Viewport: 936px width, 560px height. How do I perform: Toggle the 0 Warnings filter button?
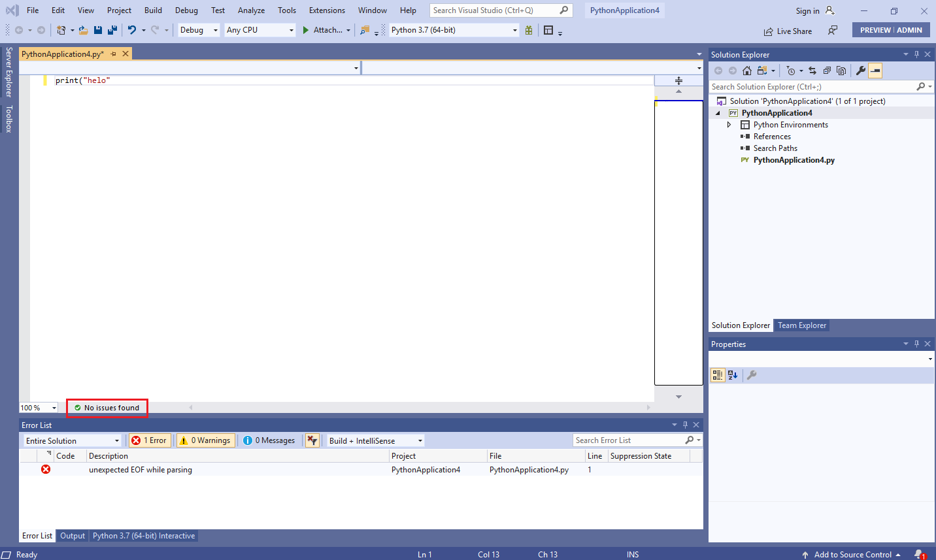click(205, 440)
